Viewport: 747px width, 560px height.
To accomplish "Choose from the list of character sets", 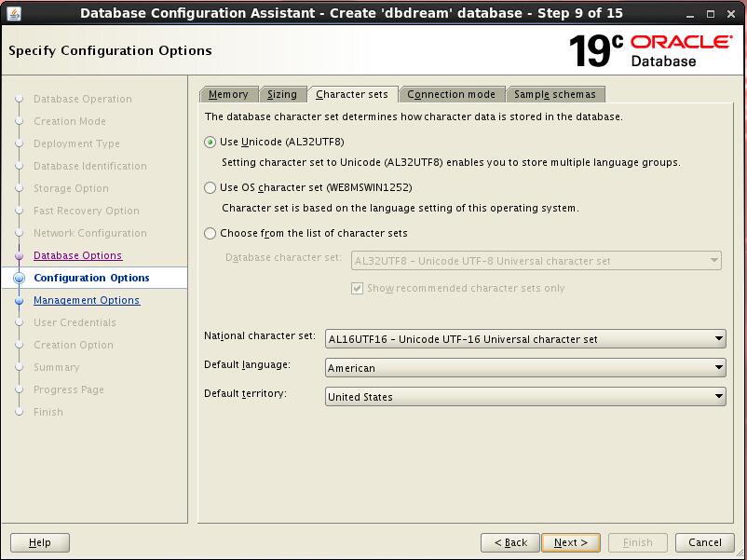I will pos(211,233).
